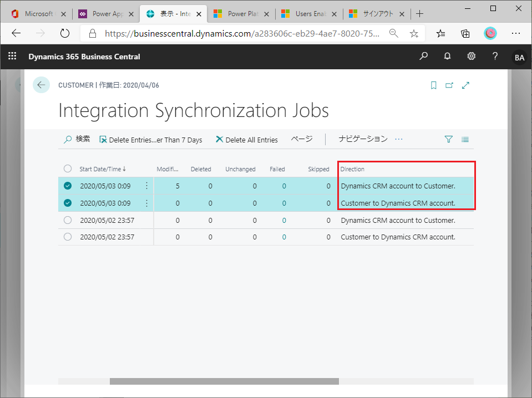
Task: Close the Users Enabled browser tab
Action: (334, 14)
